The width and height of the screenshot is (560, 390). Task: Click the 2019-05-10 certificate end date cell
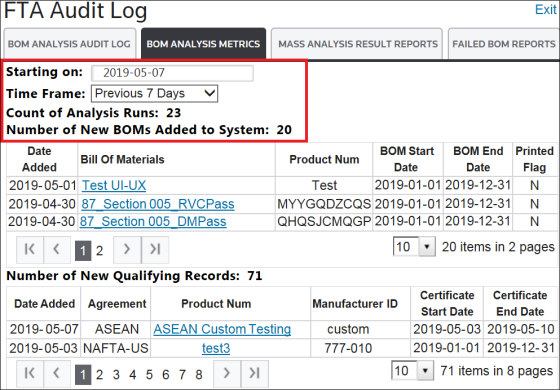(521, 329)
